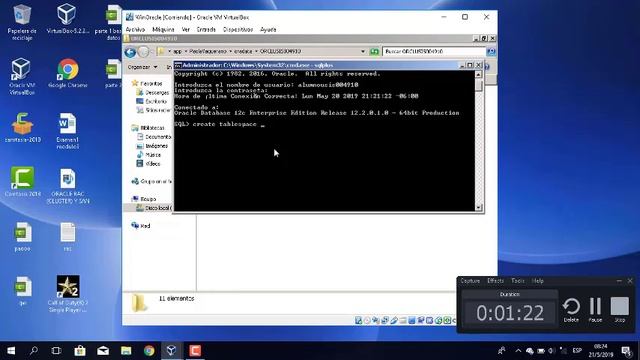Open Música library in navigation pane
640x360 pixels.
(149, 155)
